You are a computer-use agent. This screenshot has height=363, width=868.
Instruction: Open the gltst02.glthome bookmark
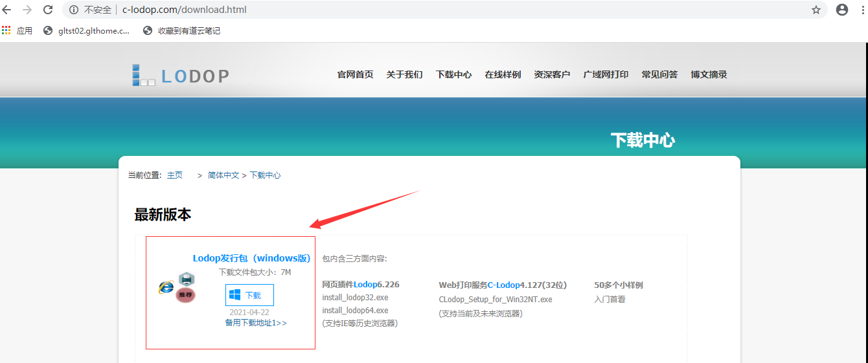tap(86, 30)
